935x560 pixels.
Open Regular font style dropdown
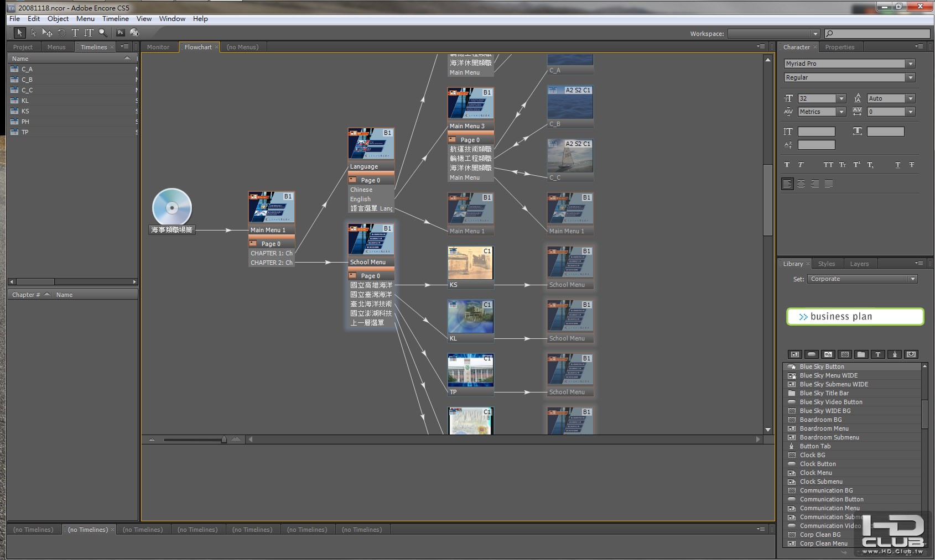tap(911, 77)
